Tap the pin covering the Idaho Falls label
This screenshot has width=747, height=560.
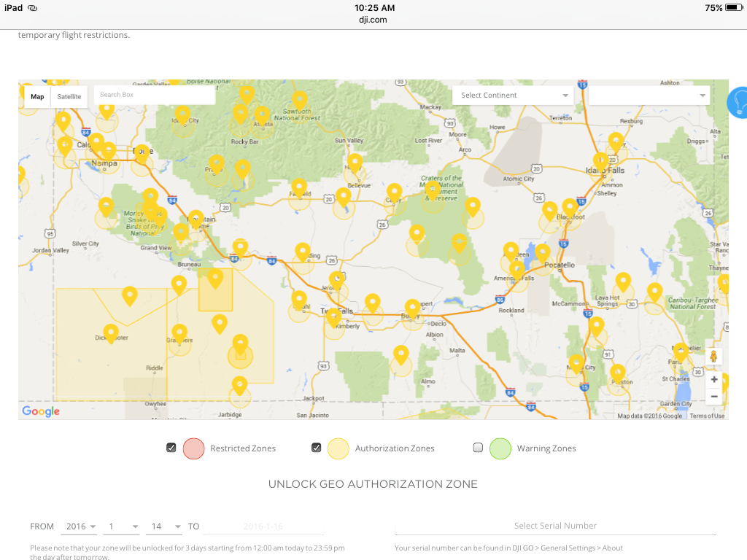coord(600,163)
